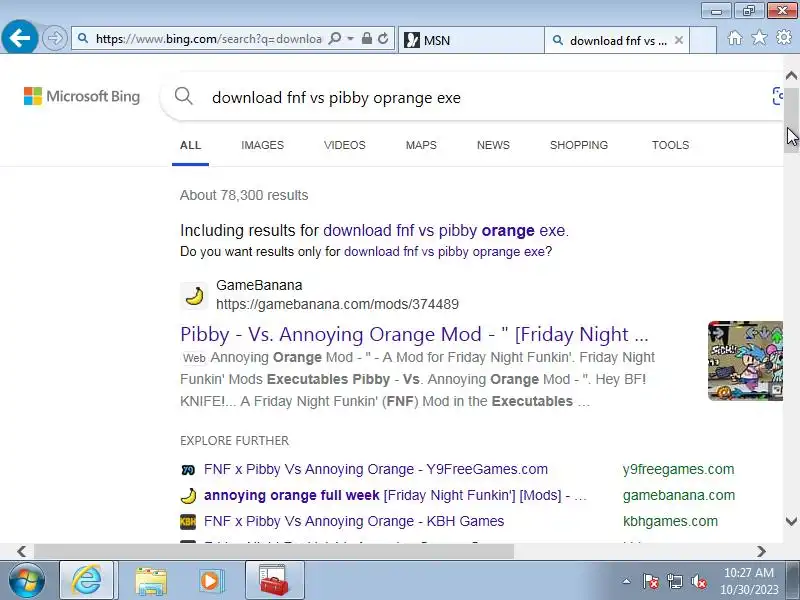Open 'FNF x Pibby Vs Annoying Orange - KBH Games'
Screen dimensions: 800x600
tap(354, 521)
